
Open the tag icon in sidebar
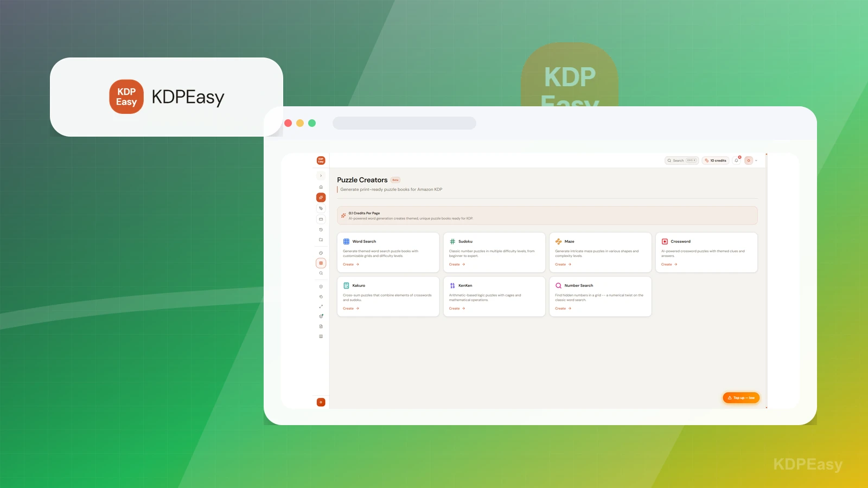[x=321, y=208]
